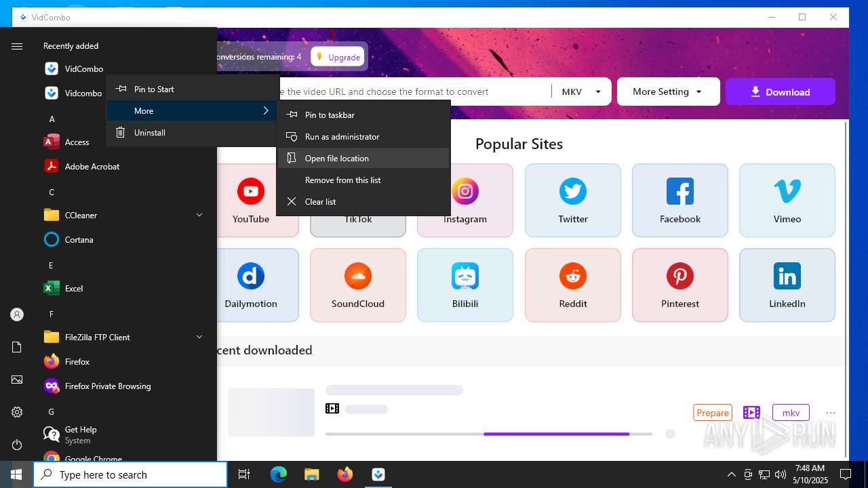Choose Clear list
Image resolution: width=868 pixels, height=488 pixels.
pyautogui.click(x=363, y=201)
